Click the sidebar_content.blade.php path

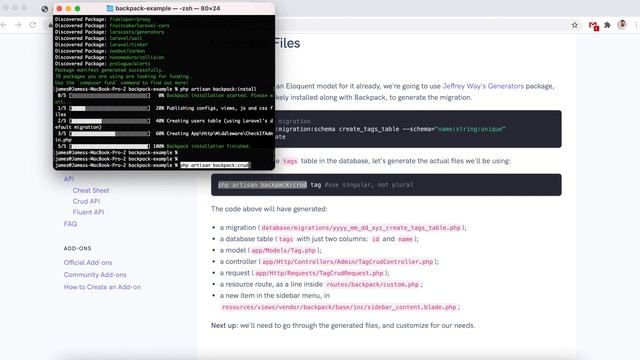pyautogui.click(x=339, y=307)
